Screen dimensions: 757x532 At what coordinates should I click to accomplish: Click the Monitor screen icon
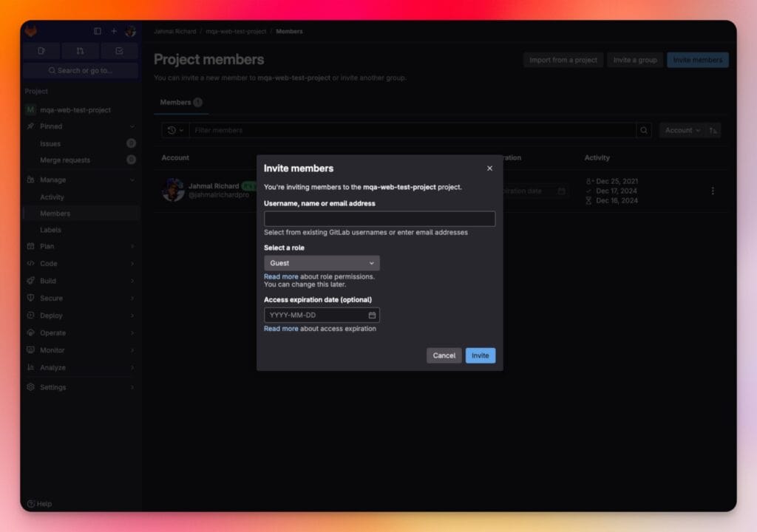pyautogui.click(x=31, y=350)
